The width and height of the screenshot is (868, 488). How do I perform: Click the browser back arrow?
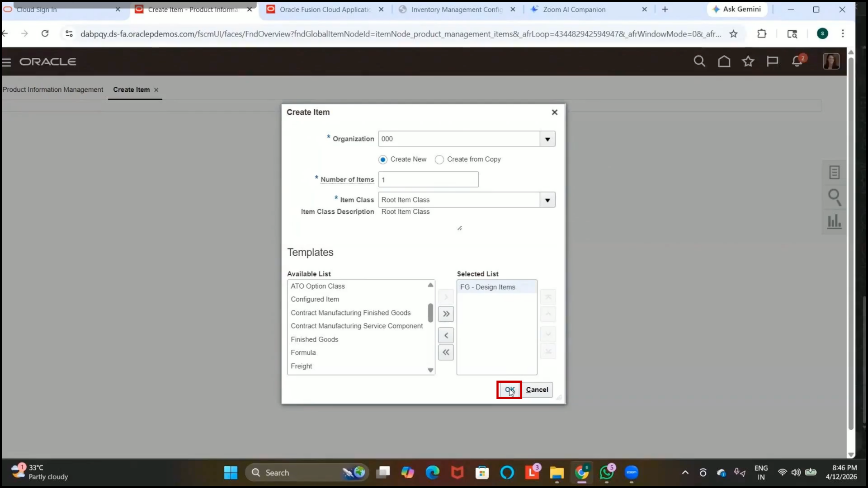[5, 33]
